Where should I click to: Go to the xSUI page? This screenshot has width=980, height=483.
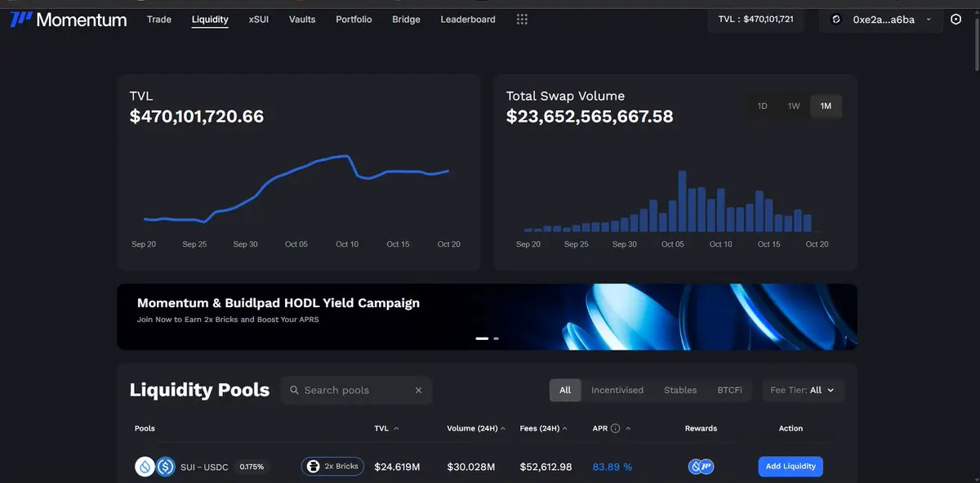[259, 20]
